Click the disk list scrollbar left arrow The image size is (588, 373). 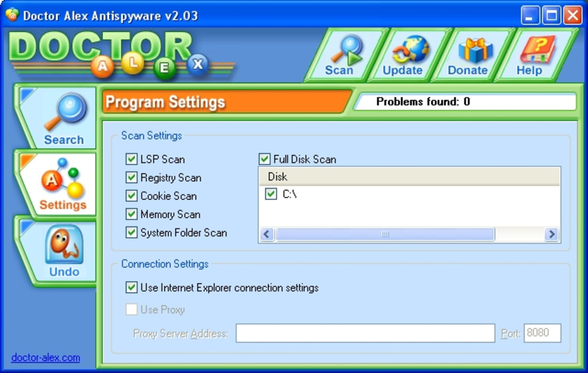click(267, 234)
